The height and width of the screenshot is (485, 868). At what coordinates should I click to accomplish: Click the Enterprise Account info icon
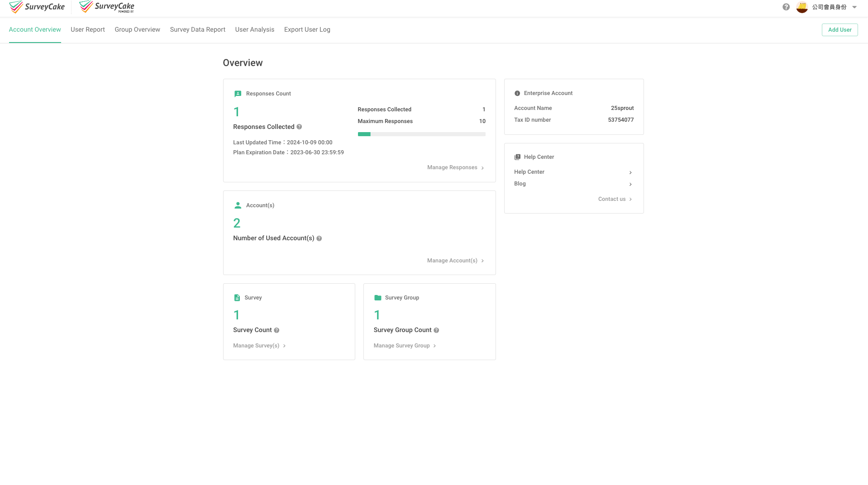[517, 93]
